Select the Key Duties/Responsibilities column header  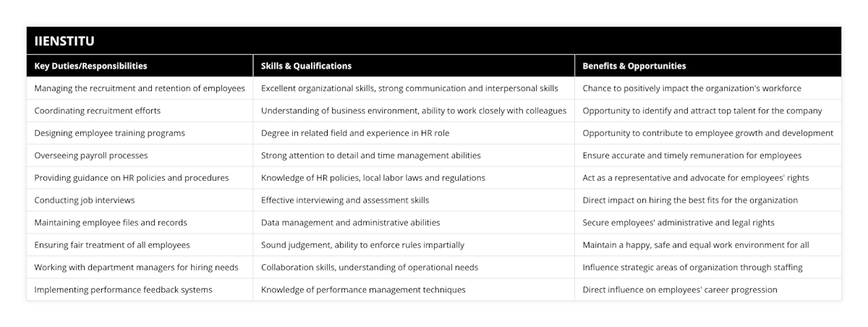(90, 66)
